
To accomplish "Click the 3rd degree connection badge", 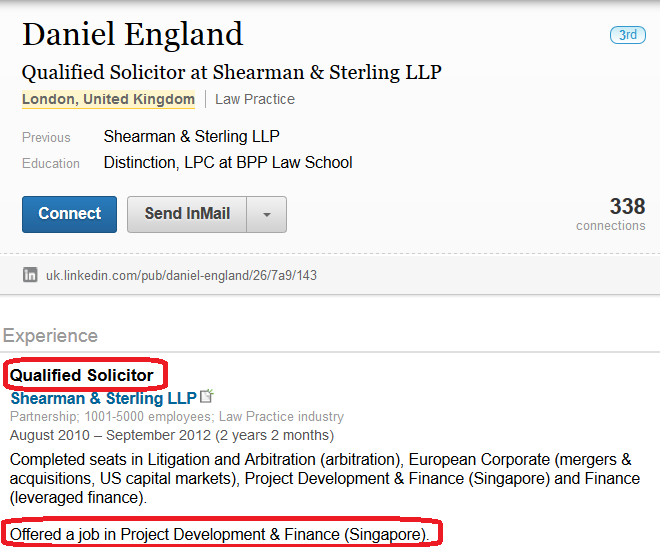I will [628, 35].
